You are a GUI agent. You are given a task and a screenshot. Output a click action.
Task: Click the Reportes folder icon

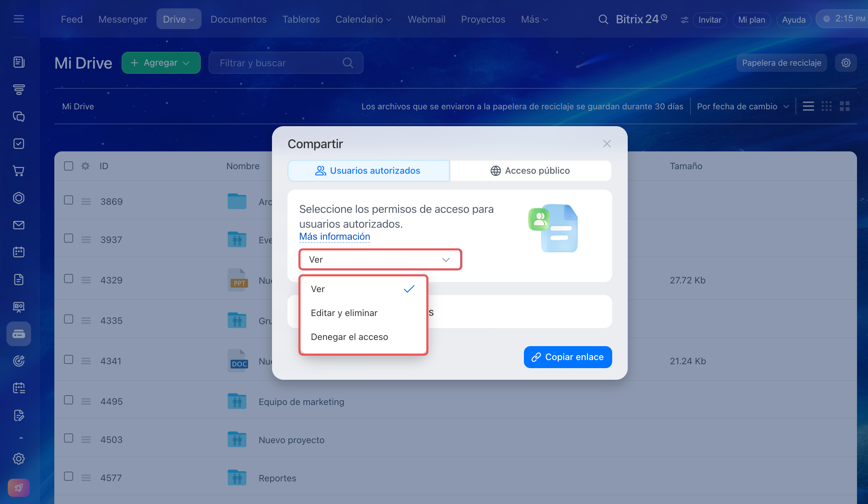point(237,478)
